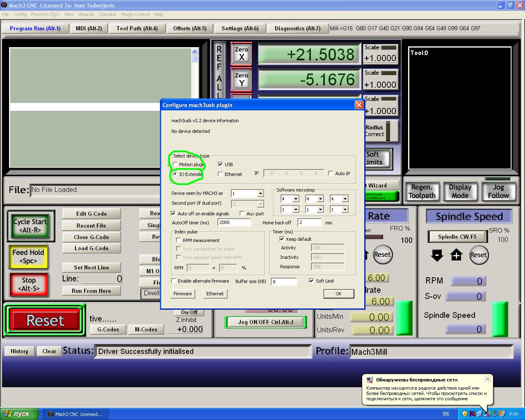Click the Load G-Code button

(91, 248)
